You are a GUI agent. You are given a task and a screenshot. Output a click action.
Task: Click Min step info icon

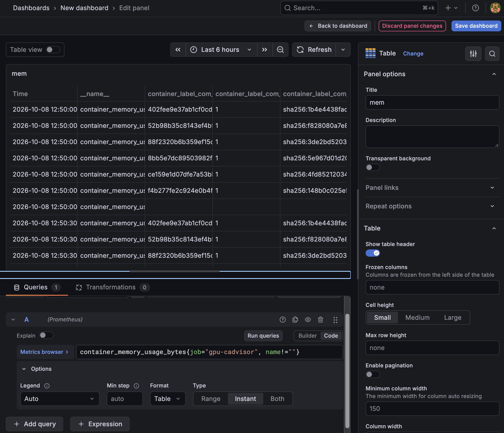[x=136, y=386]
